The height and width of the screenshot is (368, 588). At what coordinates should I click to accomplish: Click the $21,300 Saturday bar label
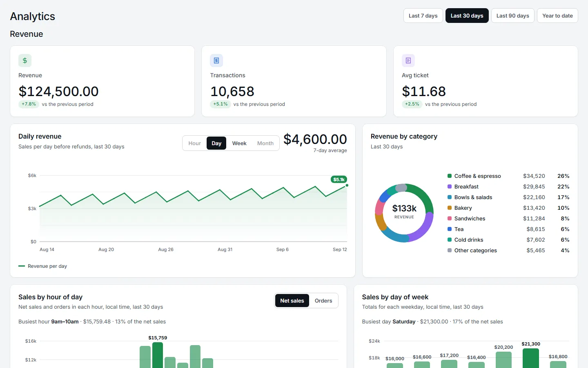pos(531,344)
